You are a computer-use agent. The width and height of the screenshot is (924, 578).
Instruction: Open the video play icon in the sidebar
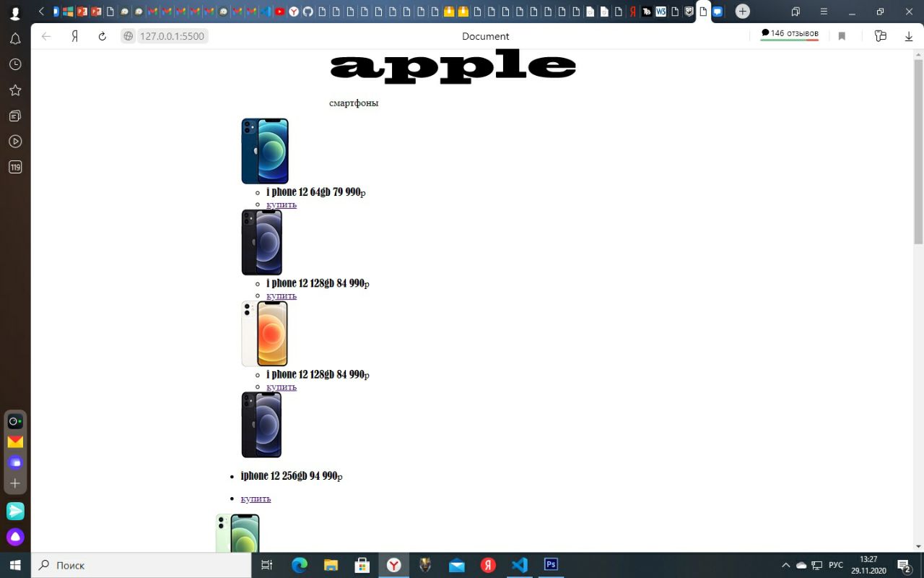[15, 142]
